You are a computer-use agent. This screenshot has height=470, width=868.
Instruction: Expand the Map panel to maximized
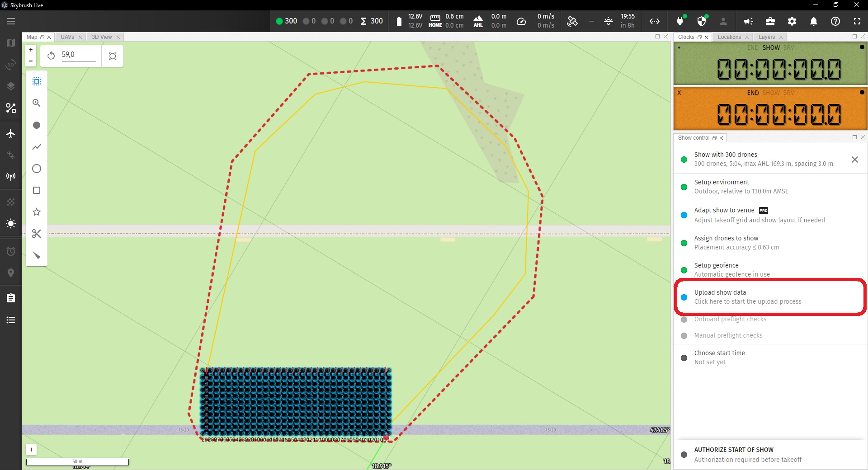[657, 37]
